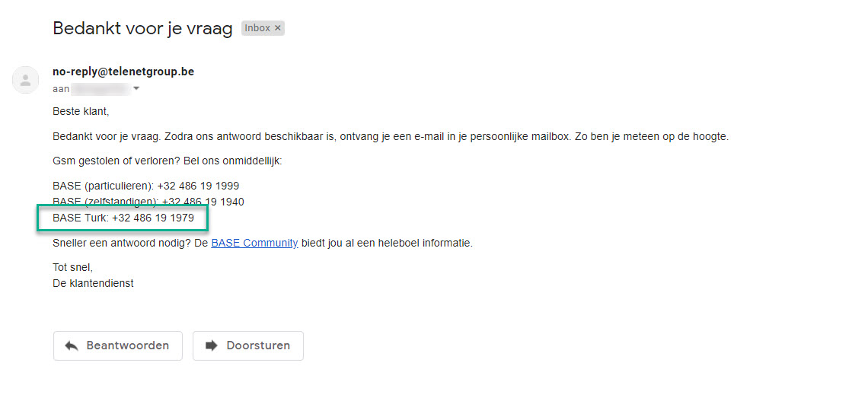Click the "Tot snel," closing line

coord(72,267)
